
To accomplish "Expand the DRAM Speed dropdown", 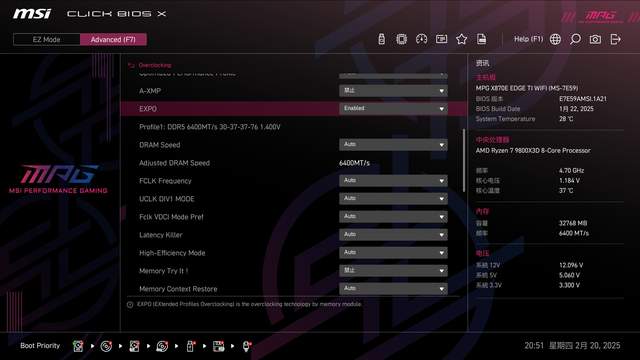I will pyautogui.click(x=393, y=145).
